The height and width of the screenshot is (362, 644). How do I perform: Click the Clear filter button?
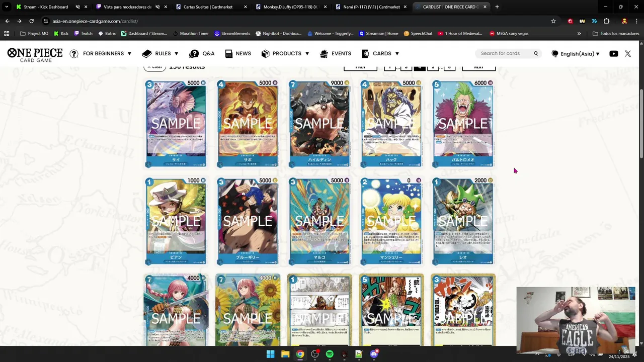coord(154,67)
